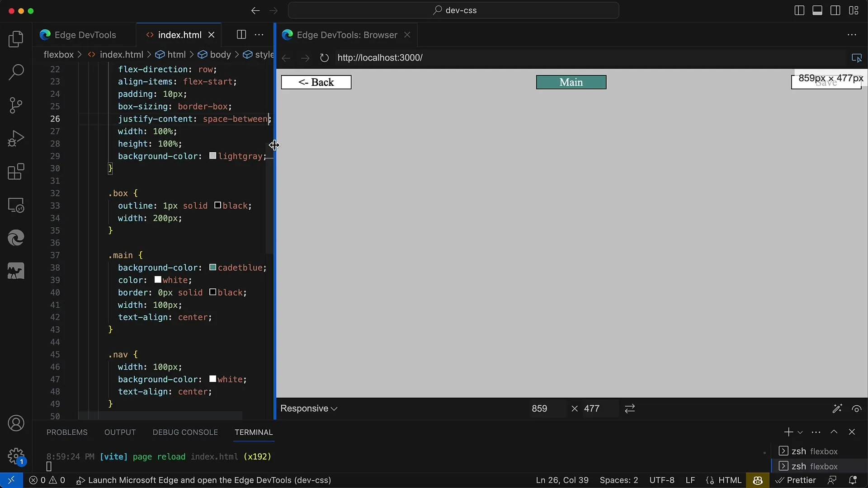
Task: Open the Extensions view
Action: [x=16, y=172]
